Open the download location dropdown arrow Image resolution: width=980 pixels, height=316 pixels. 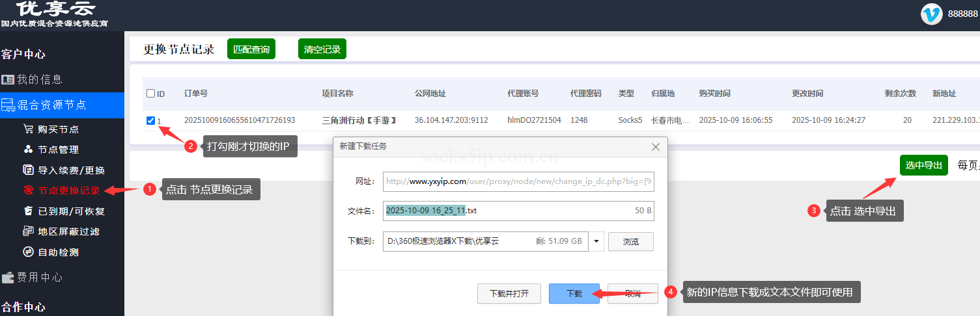click(596, 241)
